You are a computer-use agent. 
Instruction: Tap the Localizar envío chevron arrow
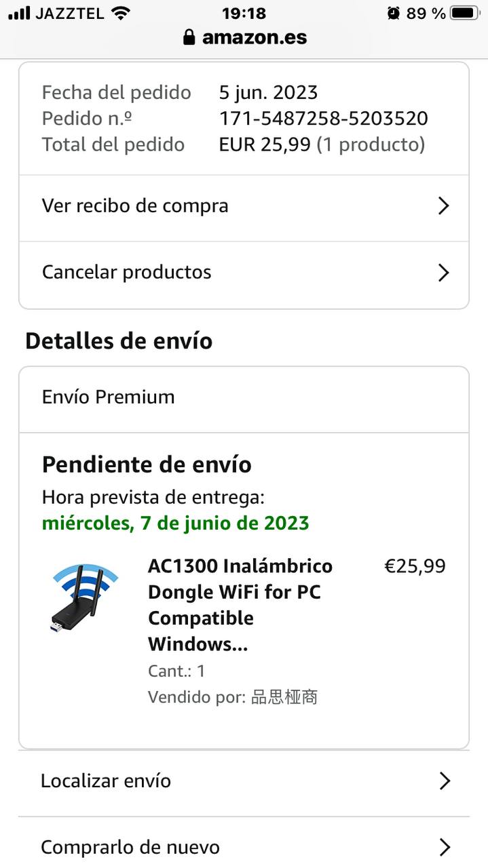pos(444,781)
